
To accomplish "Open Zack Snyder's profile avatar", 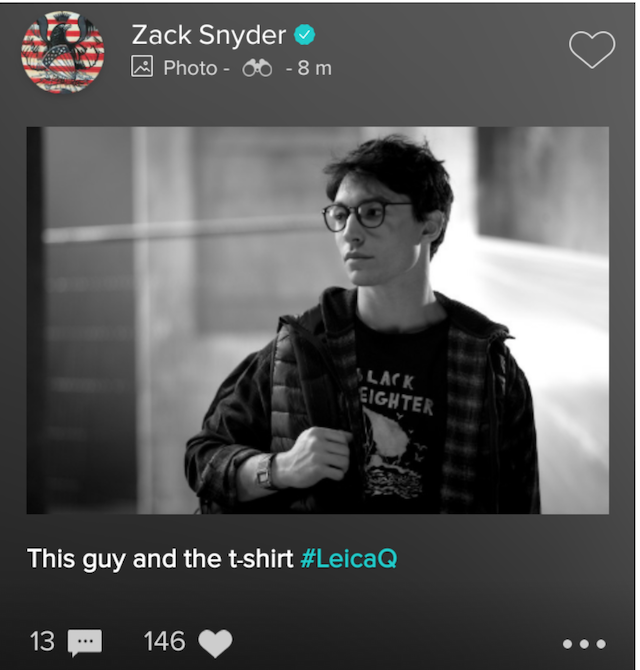I will click(63, 52).
